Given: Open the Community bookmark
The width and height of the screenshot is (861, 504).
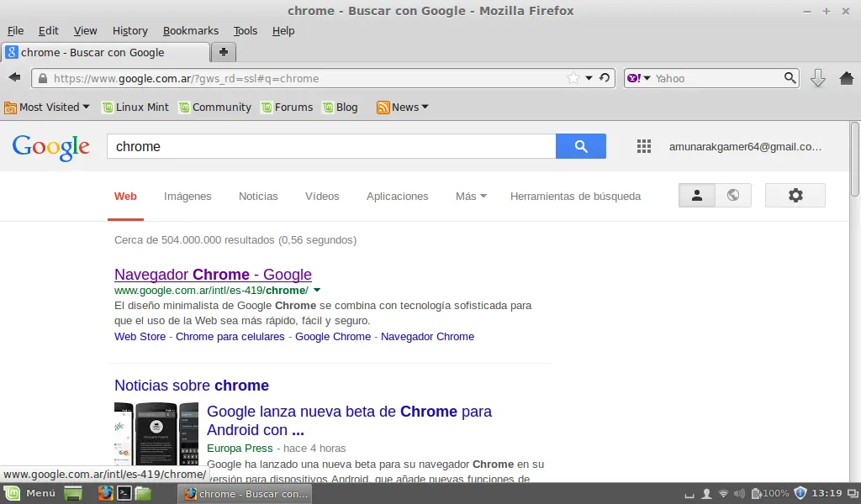Looking at the screenshot, I should point(215,107).
